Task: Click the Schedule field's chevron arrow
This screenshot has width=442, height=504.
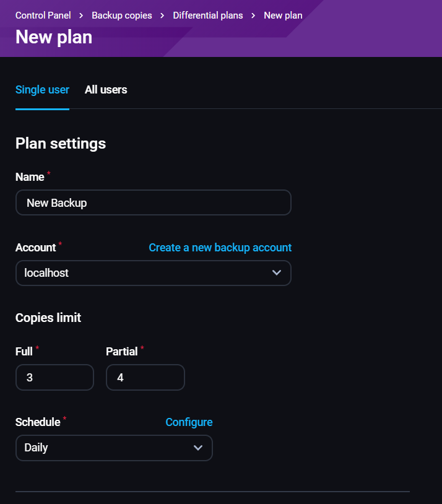Action: pos(198,448)
